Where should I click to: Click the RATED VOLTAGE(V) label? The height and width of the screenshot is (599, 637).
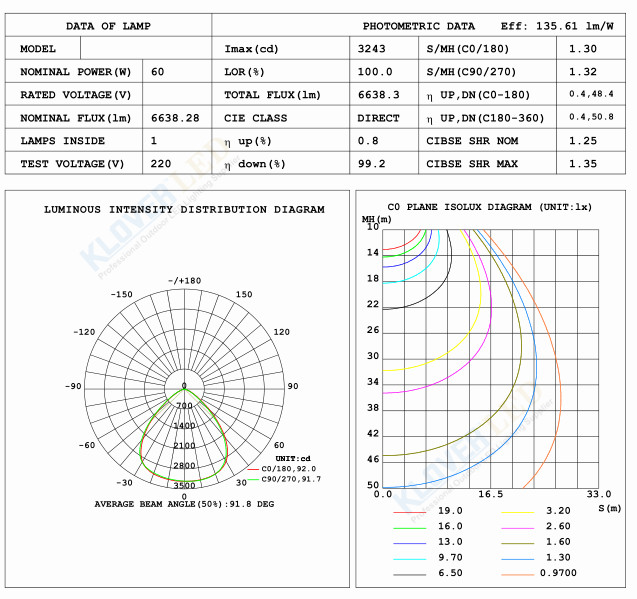click(x=76, y=95)
